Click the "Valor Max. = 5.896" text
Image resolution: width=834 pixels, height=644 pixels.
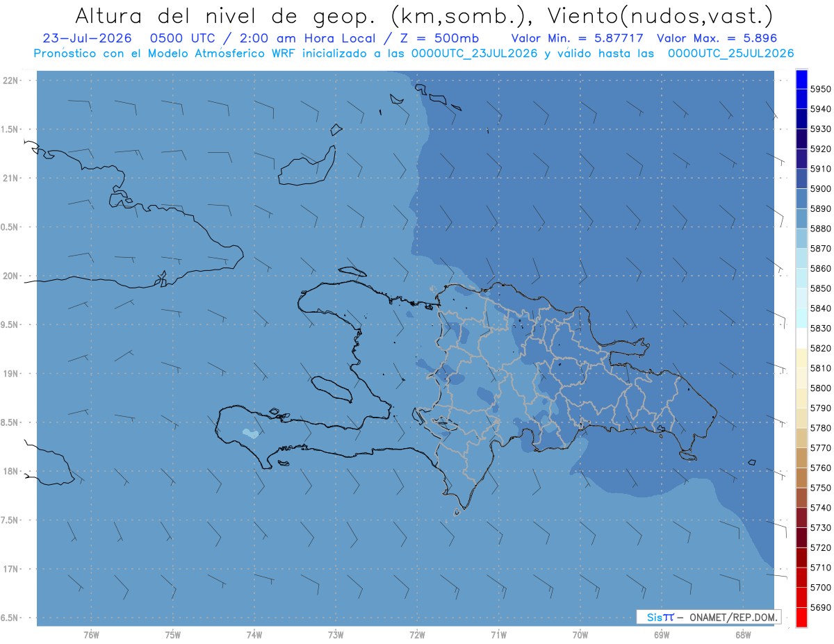(x=717, y=38)
